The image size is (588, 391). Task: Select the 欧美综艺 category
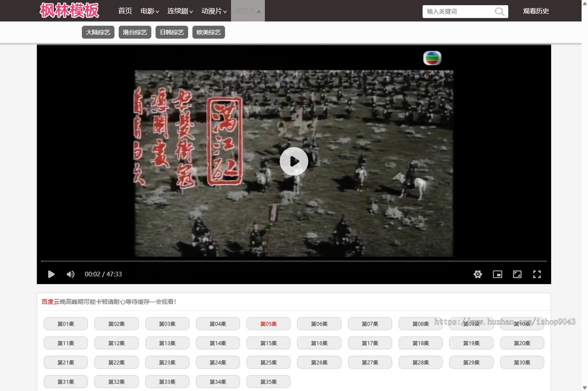click(x=209, y=32)
